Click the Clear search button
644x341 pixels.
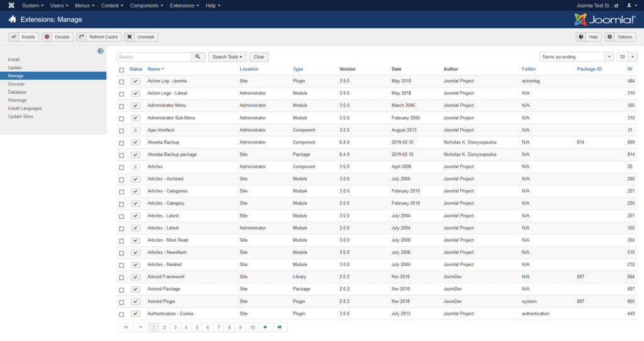pos(258,57)
